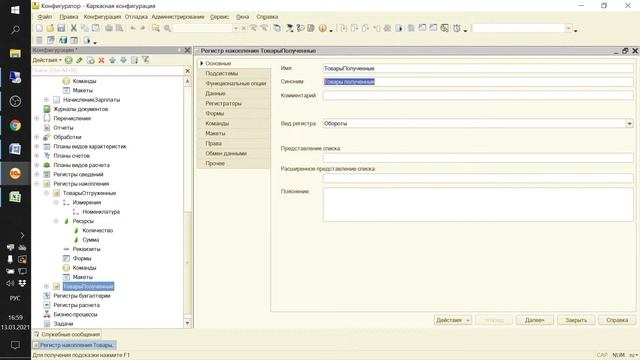The image size is (640, 360).
Task: Open the Администрирование menu
Action: 178,17
